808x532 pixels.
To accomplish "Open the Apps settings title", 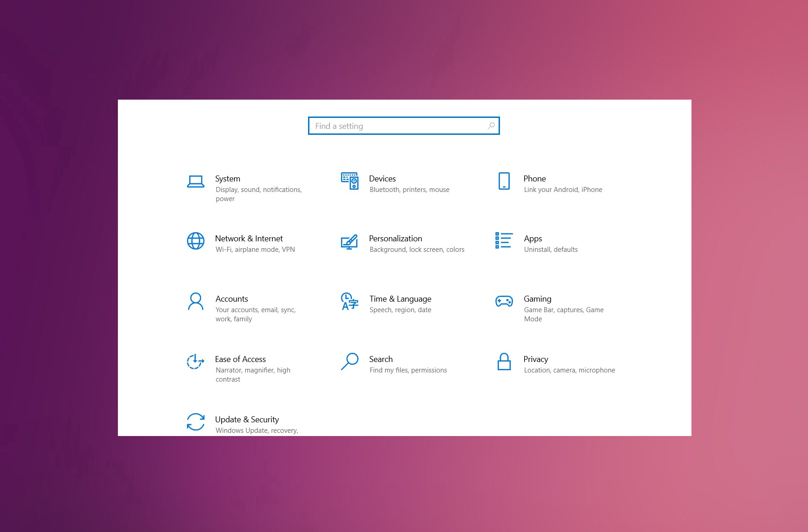I will (x=533, y=239).
